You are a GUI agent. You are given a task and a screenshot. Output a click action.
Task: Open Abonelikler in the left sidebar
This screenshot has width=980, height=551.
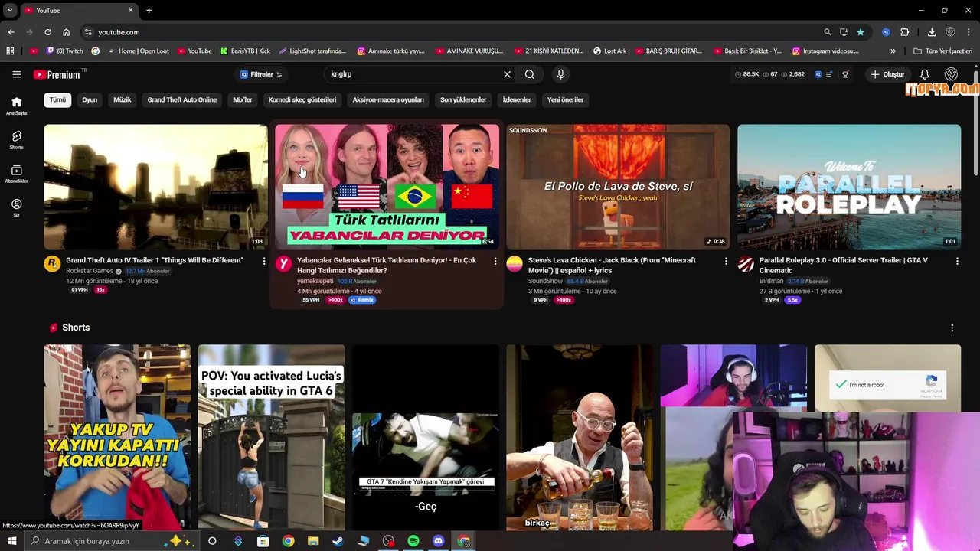coord(16,174)
